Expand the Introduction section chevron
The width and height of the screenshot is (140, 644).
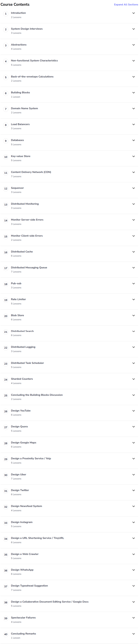pos(133,13)
